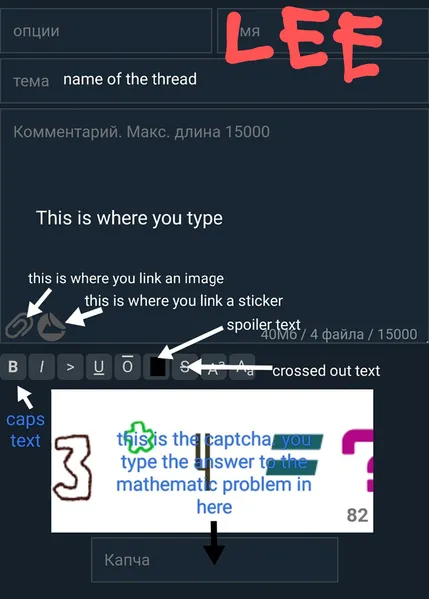Screen dimensions: 429x599
Task: Focus the Капча captcha answer field
Action: [x=215, y=560]
